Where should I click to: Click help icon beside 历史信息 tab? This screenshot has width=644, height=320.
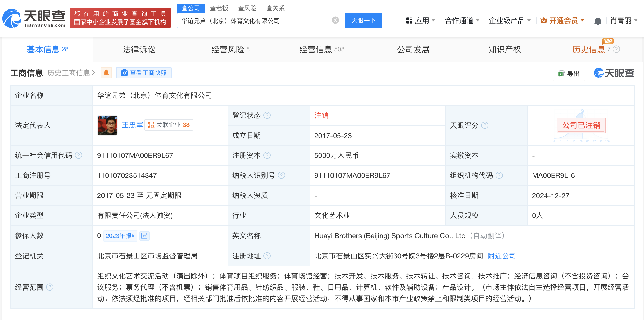(617, 49)
